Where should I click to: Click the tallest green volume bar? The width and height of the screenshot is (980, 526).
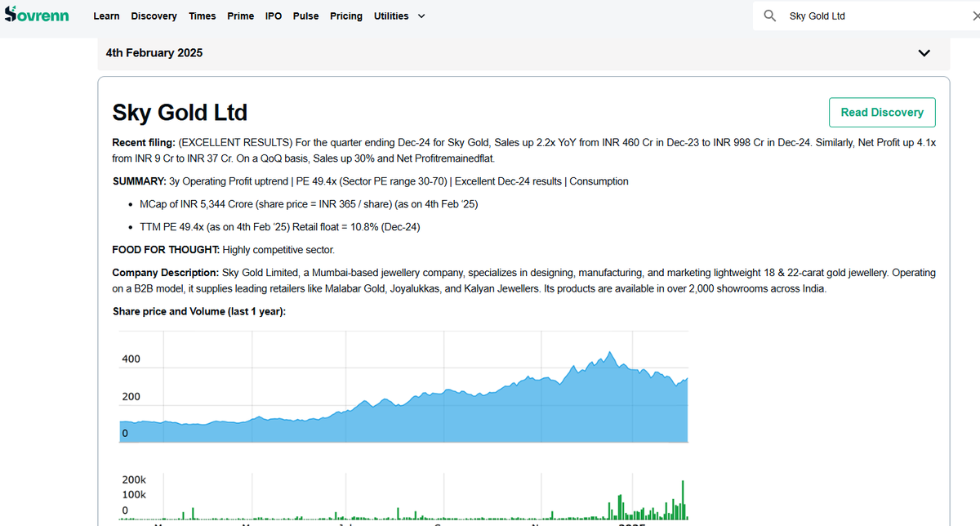pos(683,501)
